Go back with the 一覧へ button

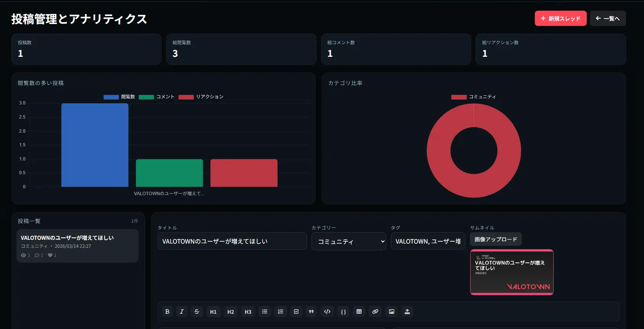pos(608,18)
